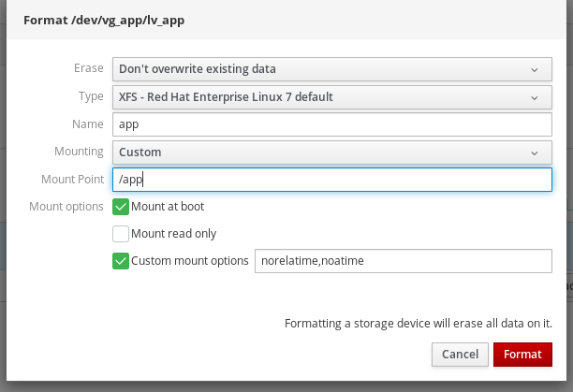Open the XFS filesystem type selector
Screen dimensions: 573x392
click(331, 96)
